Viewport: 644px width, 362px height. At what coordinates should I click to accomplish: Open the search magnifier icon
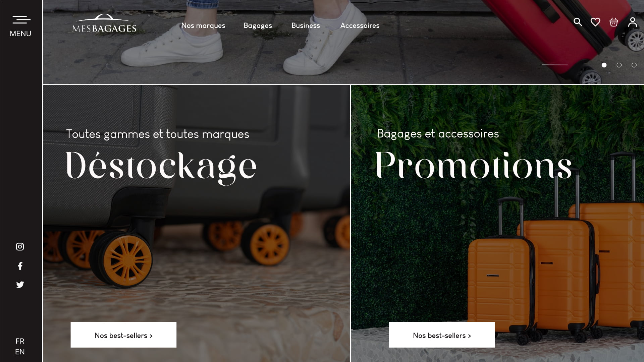(x=578, y=22)
